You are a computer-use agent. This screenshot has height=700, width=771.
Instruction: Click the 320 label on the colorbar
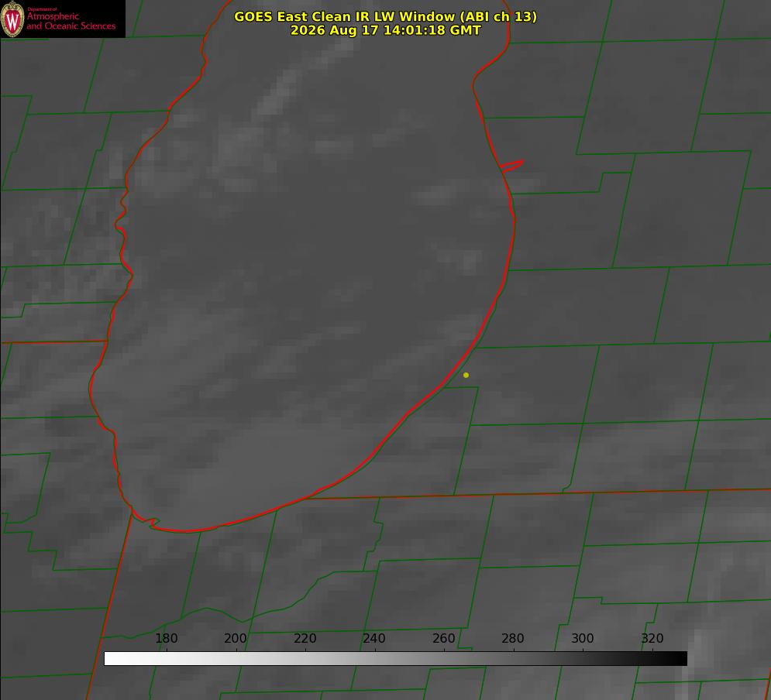pyautogui.click(x=652, y=638)
